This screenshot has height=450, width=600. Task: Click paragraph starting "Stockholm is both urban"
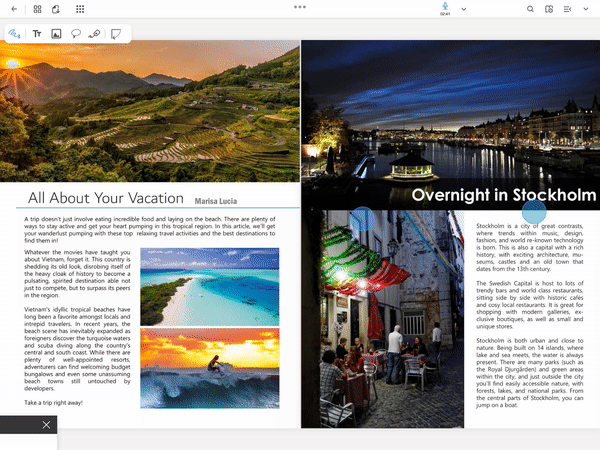530,373
